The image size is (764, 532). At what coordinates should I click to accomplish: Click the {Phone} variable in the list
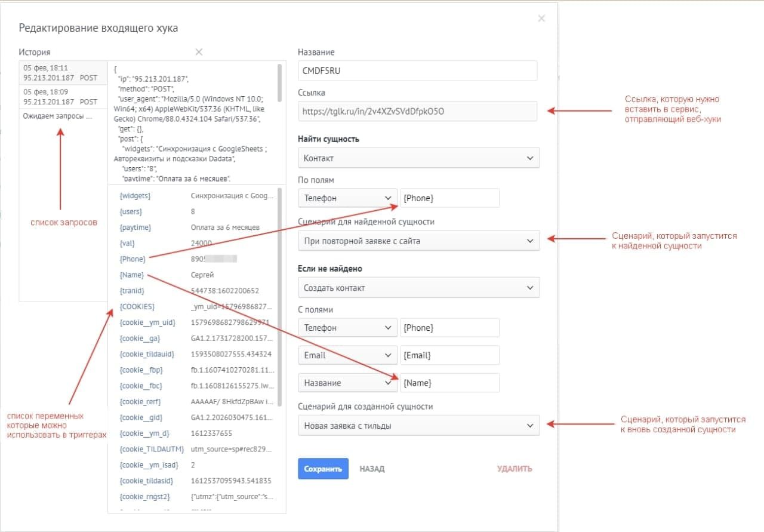[x=133, y=259]
